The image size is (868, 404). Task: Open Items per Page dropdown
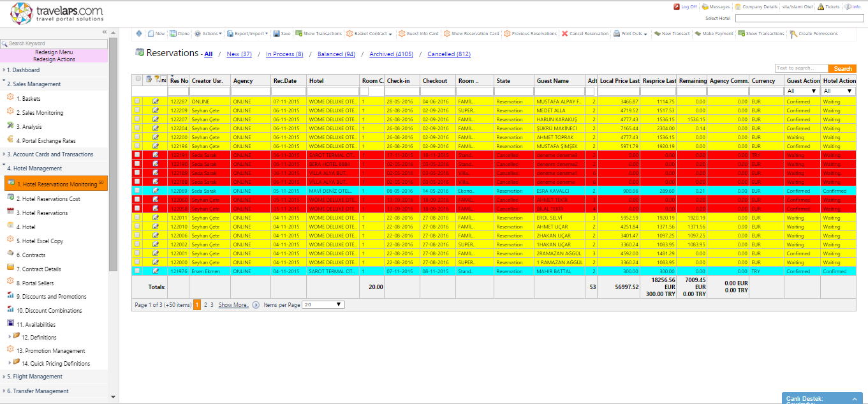point(323,305)
